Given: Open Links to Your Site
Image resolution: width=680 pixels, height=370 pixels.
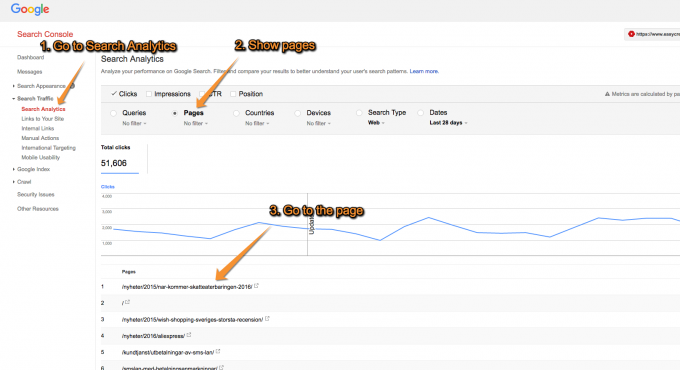Looking at the screenshot, I should (x=42, y=119).
